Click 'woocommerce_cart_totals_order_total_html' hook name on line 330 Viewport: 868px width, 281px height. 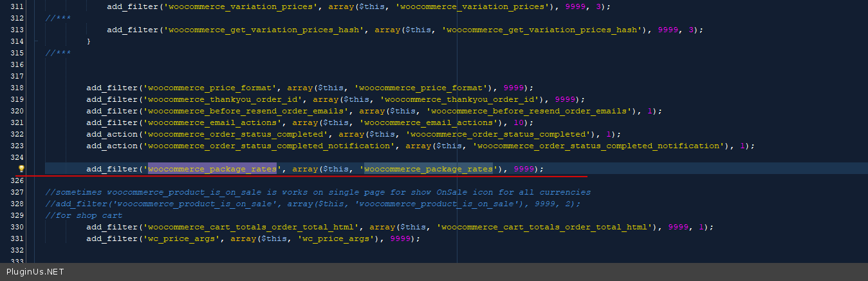(x=251, y=227)
